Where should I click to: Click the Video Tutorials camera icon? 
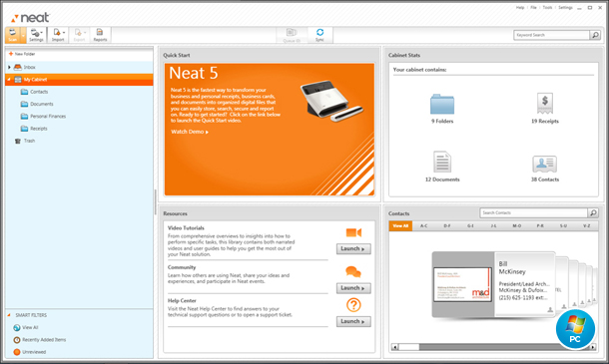(353, 232)
